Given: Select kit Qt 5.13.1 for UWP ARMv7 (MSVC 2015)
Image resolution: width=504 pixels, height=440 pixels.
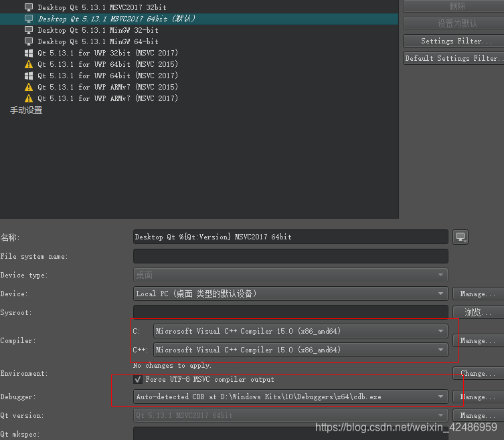Looking at the screenshot, I should pos(108,87).
